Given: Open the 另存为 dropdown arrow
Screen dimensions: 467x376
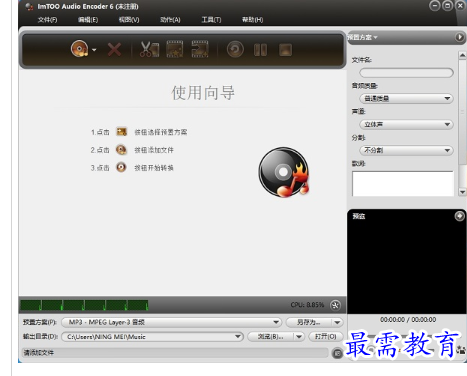Looking at the screenshot, I should [337, 322].
